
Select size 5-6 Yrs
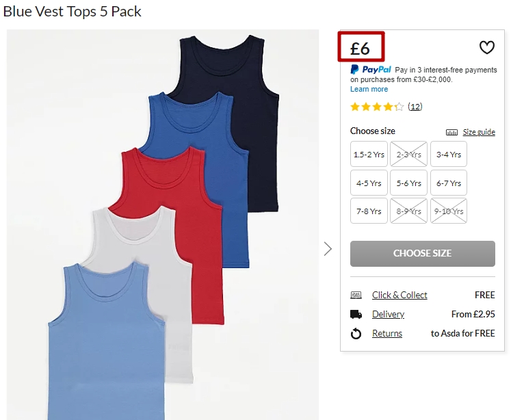[409, 183]
